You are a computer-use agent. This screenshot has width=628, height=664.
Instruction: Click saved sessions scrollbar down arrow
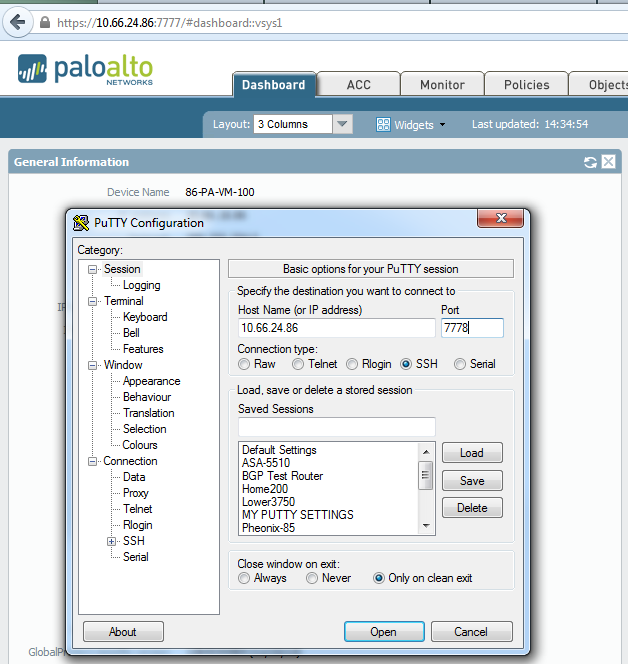tap(426, 526)
